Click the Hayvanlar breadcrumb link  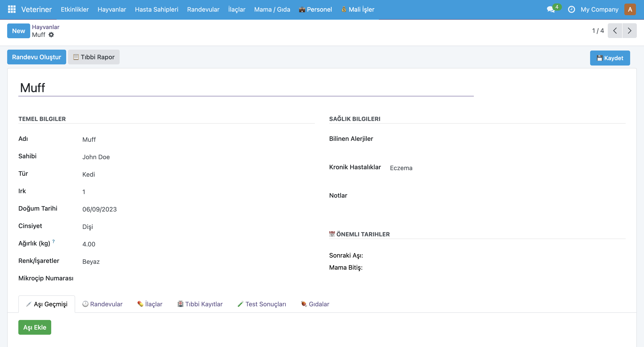pos(45,27)
